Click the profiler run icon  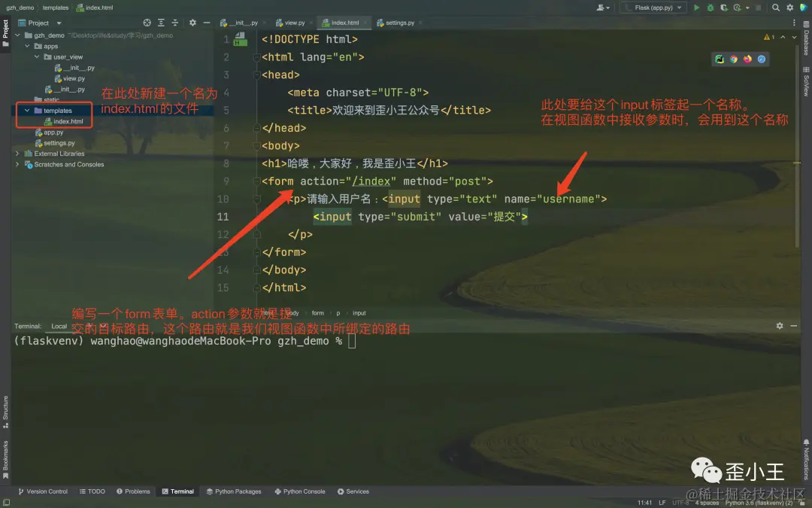pos(738,8)
